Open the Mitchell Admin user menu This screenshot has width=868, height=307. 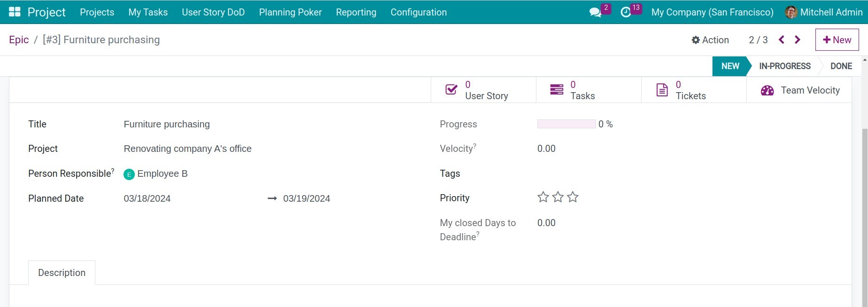(x=824, y=12)
